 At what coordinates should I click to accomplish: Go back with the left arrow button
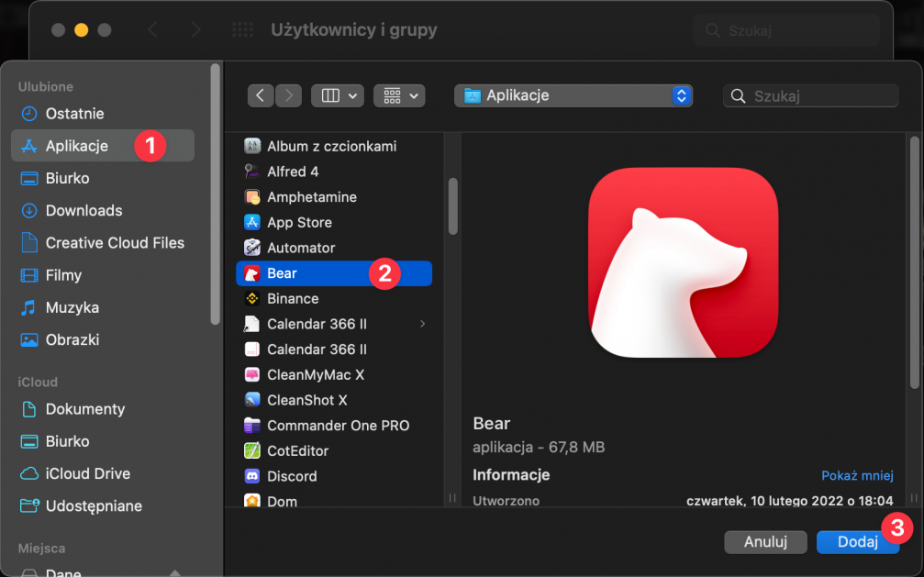pyautogui.click(x=262, y=95)
